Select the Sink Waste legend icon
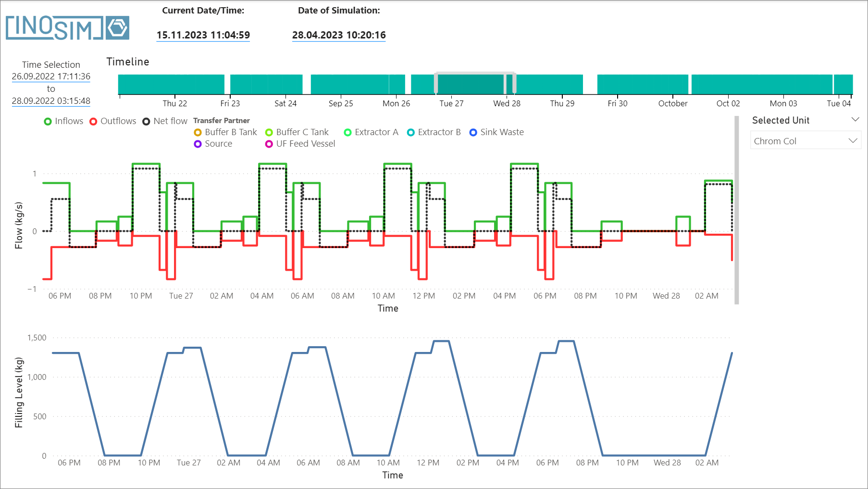 click(x=473, y=132)
